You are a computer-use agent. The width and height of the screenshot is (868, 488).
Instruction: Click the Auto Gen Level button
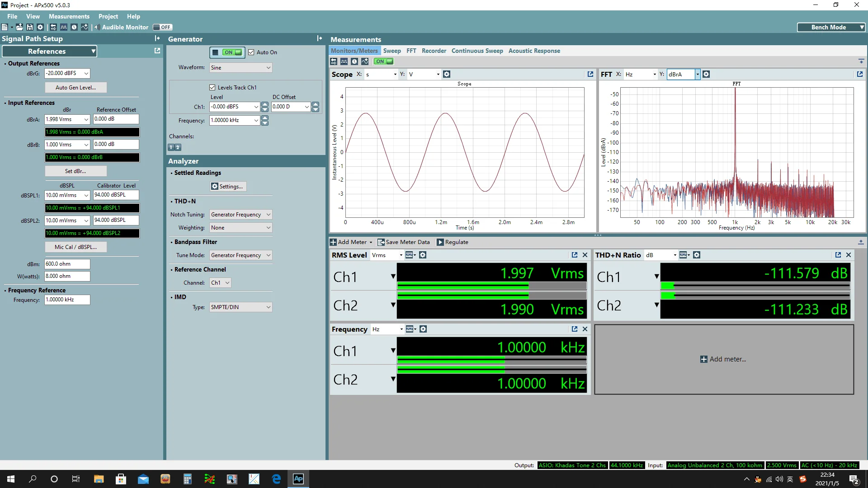[x=75, y=88]
